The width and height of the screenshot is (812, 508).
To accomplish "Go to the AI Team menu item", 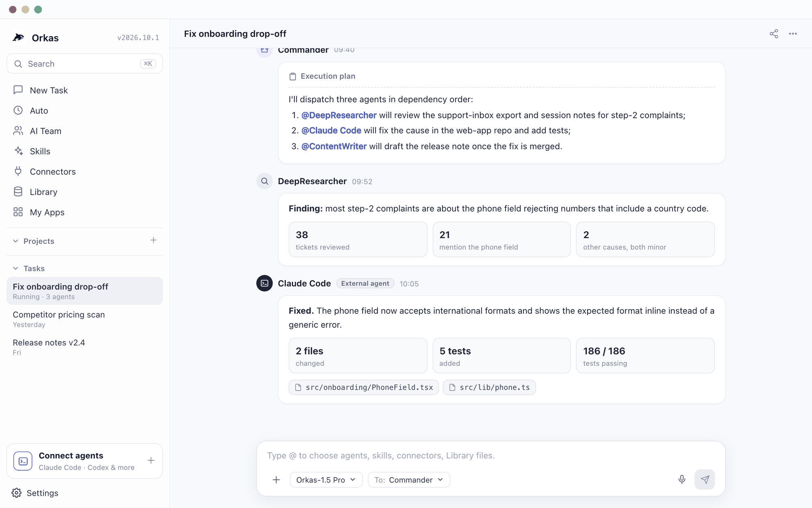I will (x=84, y=131).
